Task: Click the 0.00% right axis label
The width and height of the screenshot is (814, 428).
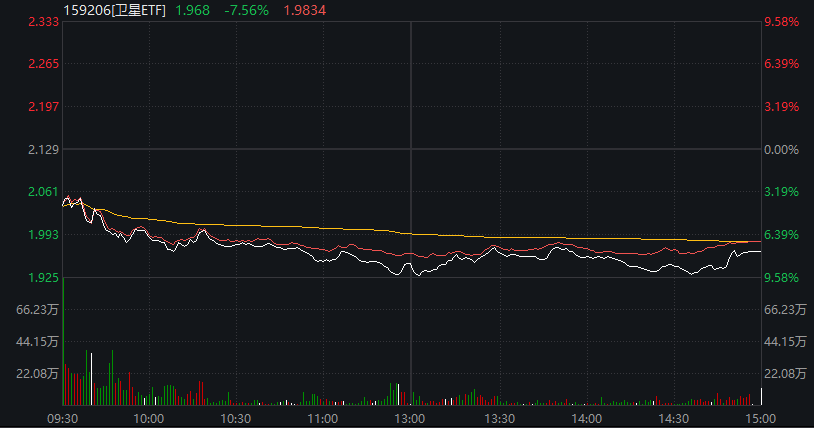Action: click(x=781, y=149)
